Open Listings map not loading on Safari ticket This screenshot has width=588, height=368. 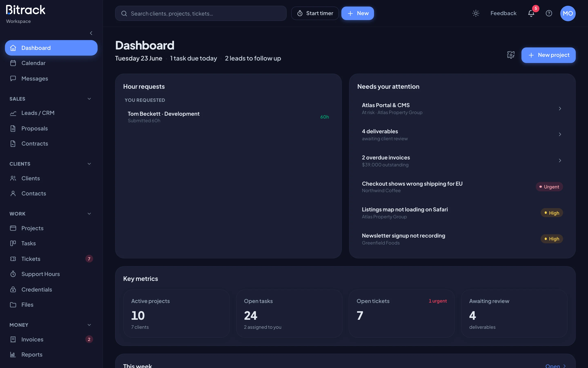(462, 213)
